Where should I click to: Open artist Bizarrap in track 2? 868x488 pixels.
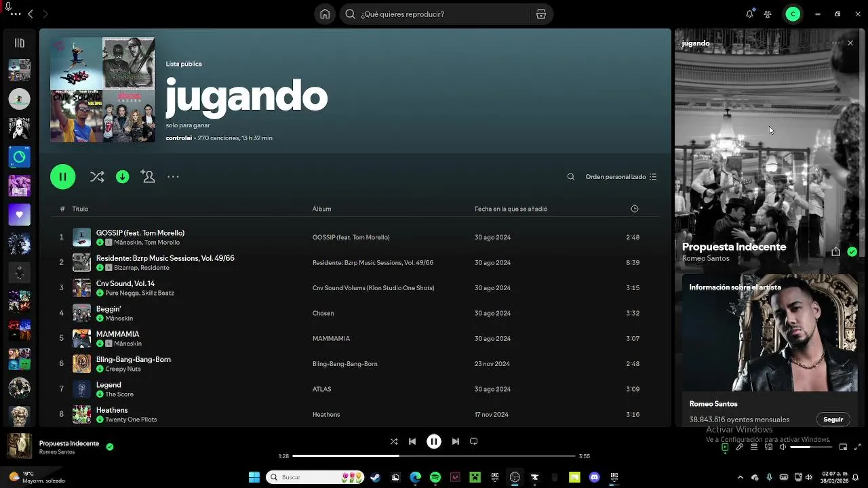[125, 268]
